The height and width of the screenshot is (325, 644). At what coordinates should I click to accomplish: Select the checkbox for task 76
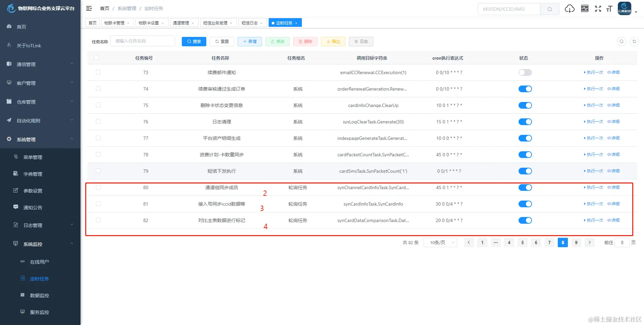pos(98,121)
